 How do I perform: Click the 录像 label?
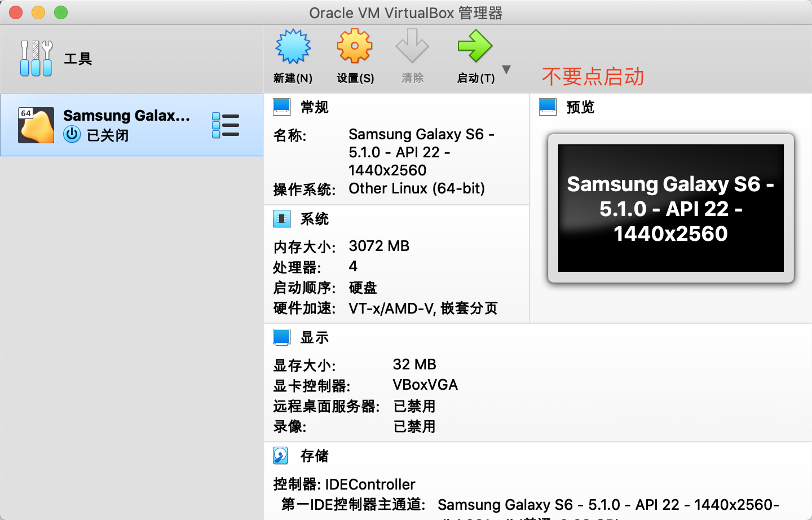point(289,426)
